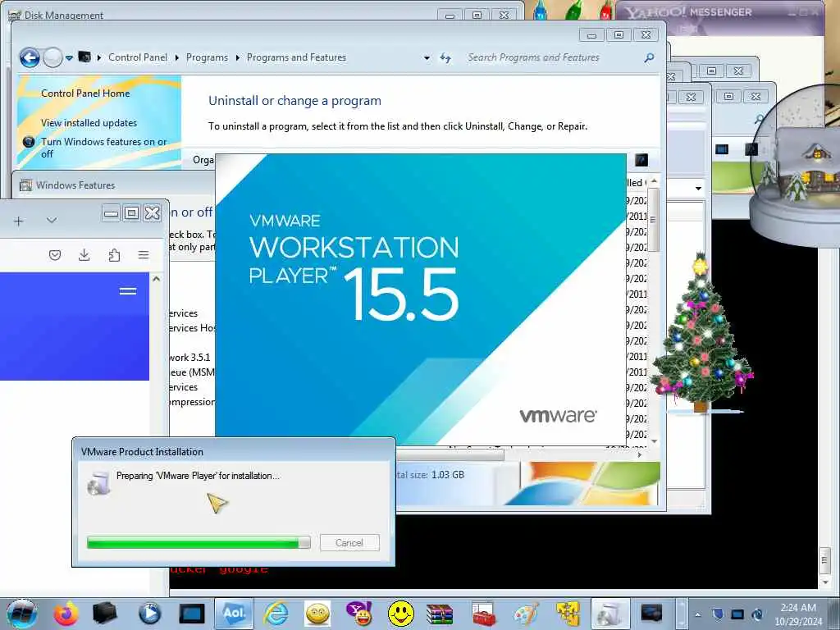The width and height of the screenshot is (840, 630).
Task: Open the Paint palette taskbar icon
Action: [x=526, y=614]
